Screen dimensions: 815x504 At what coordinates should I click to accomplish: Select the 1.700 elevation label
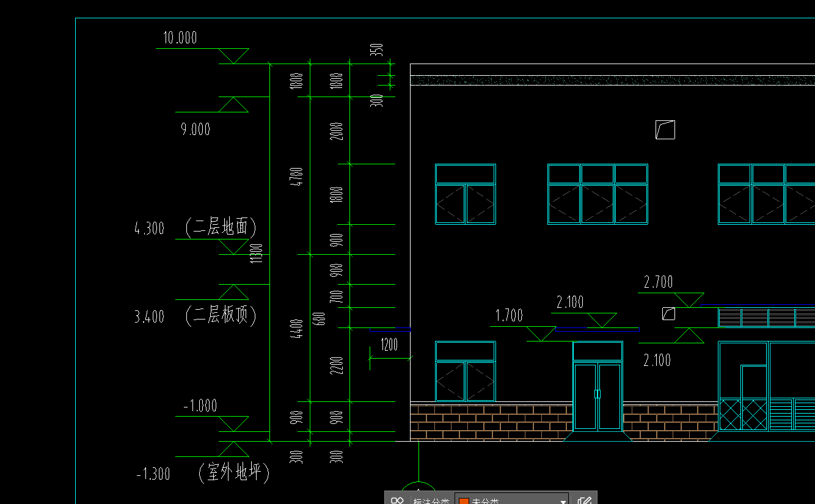pyautogui.click(x=509, y=316)
